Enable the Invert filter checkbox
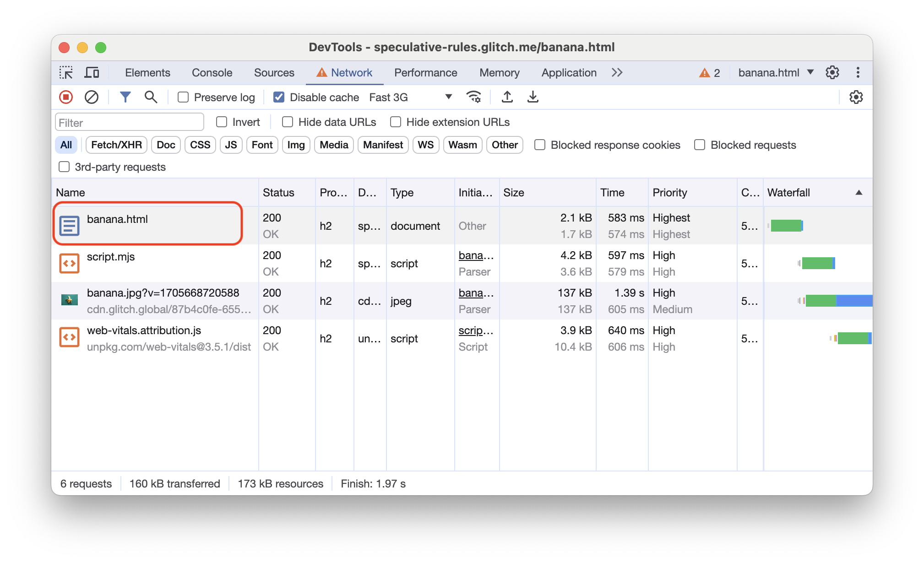Screen dimensions: 924x563 (x=222, y=121)
